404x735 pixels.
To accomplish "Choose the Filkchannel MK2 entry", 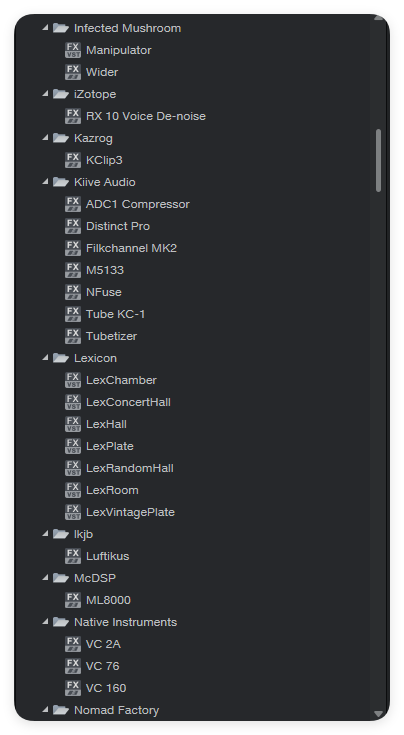I will coord(131,248).
